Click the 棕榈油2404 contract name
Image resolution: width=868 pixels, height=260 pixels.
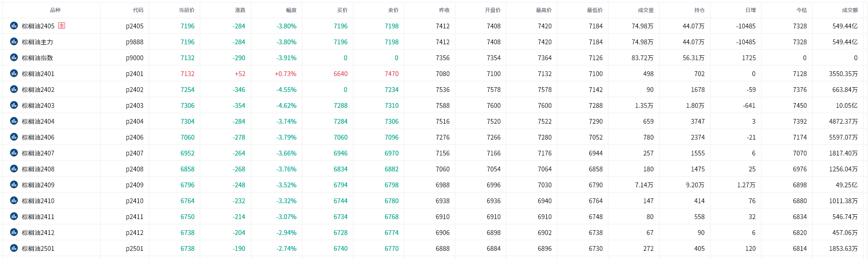click(38, 121)
